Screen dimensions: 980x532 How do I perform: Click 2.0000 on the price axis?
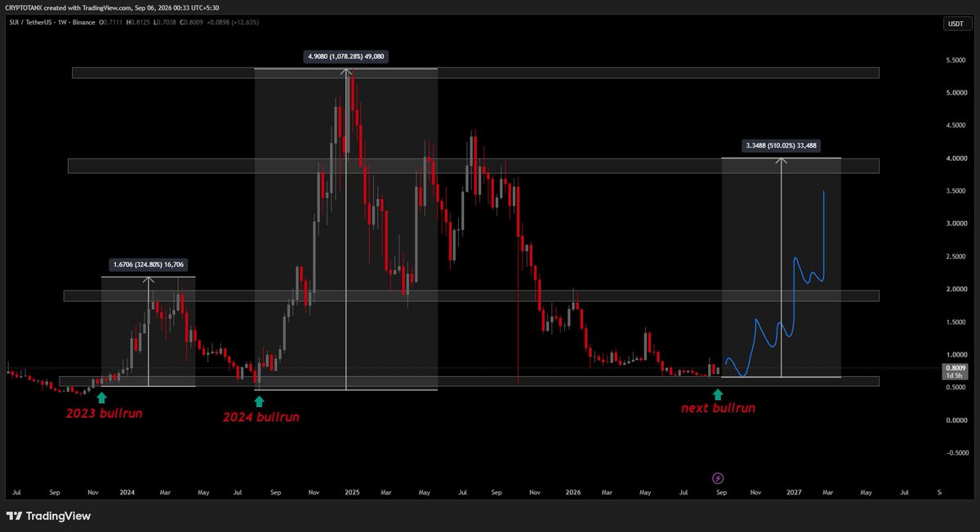[955, 289]
